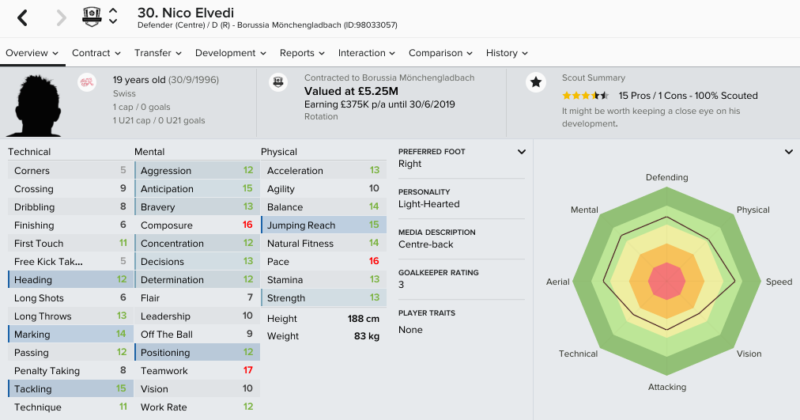The width and height of the screenshot is (800, 420).
Task: Expand the Preferred Foot panel chevron
Action: (x=521, y=152)
